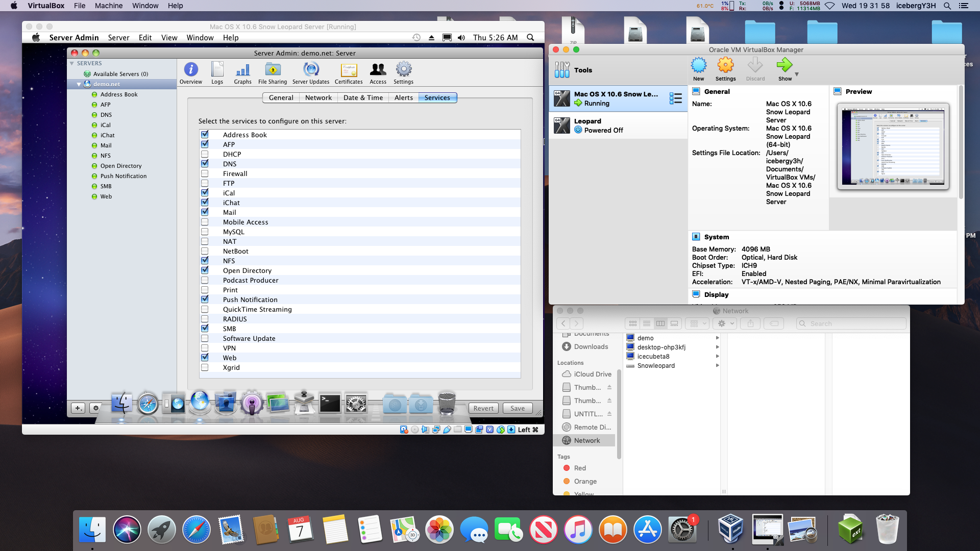Open machine menu icon for Snow Leopard VM
This screenshot has height=551, width=980.
[676, 98]
